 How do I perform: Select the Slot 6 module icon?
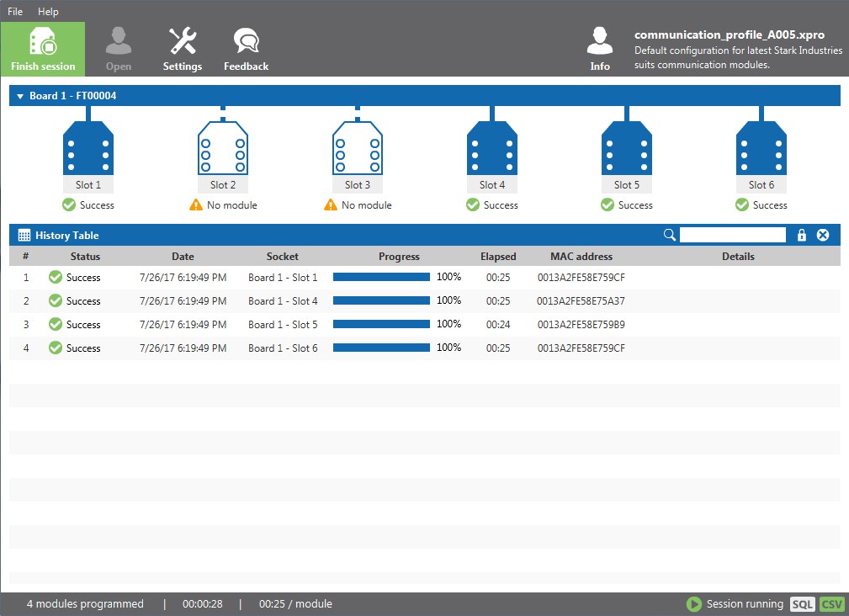761,147
